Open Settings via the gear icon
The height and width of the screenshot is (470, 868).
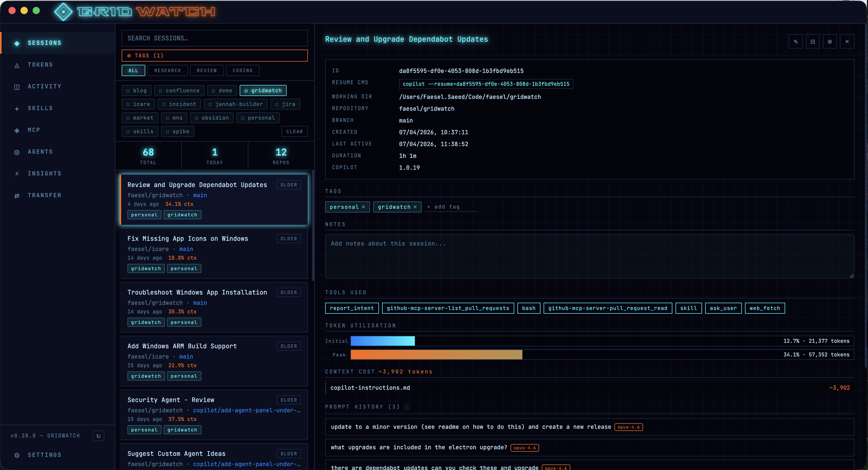click(x=17, y=455)
